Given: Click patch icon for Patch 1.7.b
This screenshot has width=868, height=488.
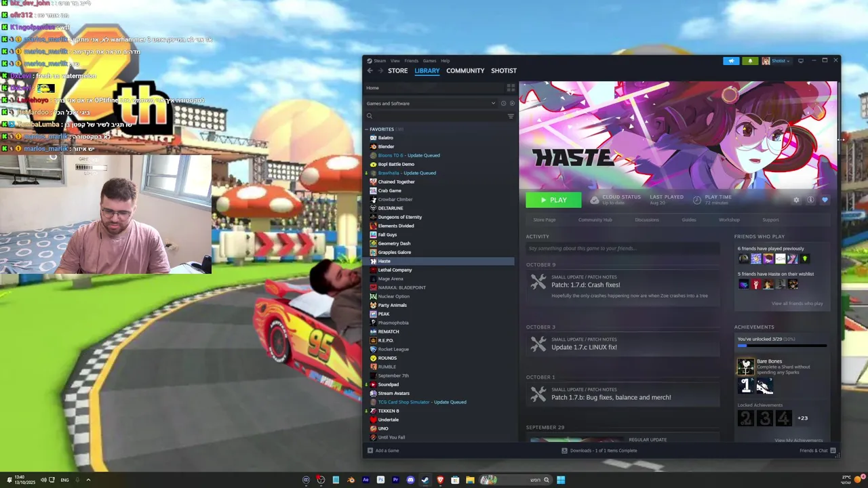Looking at the screenshot, I should pyautogui.click(x=538, y=394).
